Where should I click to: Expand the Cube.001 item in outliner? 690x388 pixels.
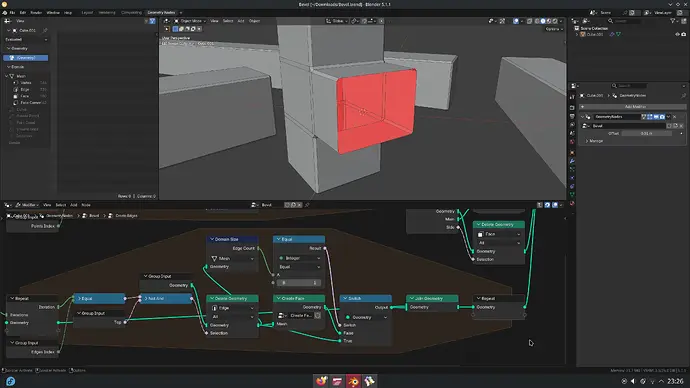click(577, 34)
